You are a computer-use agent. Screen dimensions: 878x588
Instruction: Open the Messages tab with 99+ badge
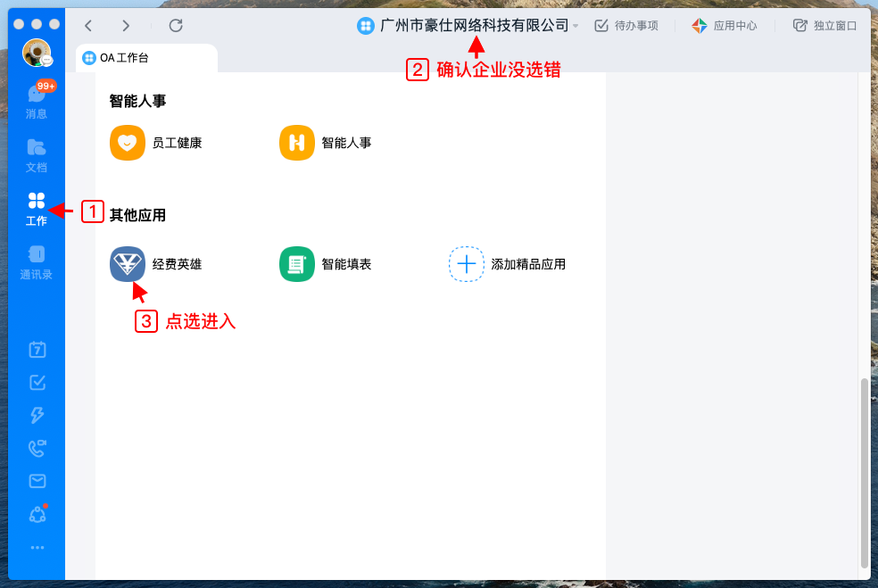coord(37,101)
